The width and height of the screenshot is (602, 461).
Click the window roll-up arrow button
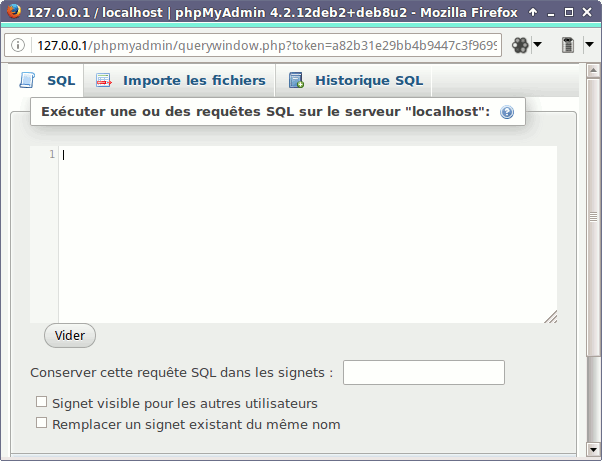[x=533, y=12]
